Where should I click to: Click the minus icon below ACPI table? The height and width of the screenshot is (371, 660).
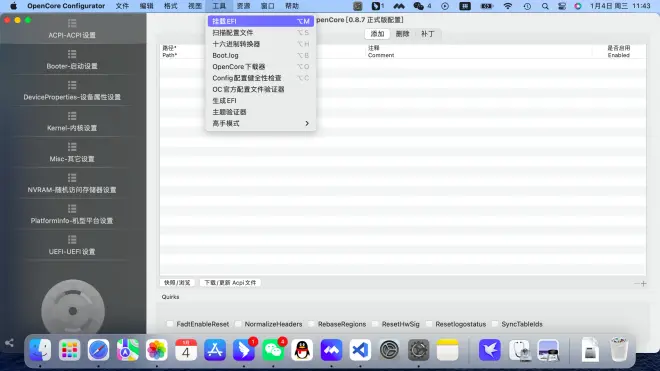[x=636, y=283]
